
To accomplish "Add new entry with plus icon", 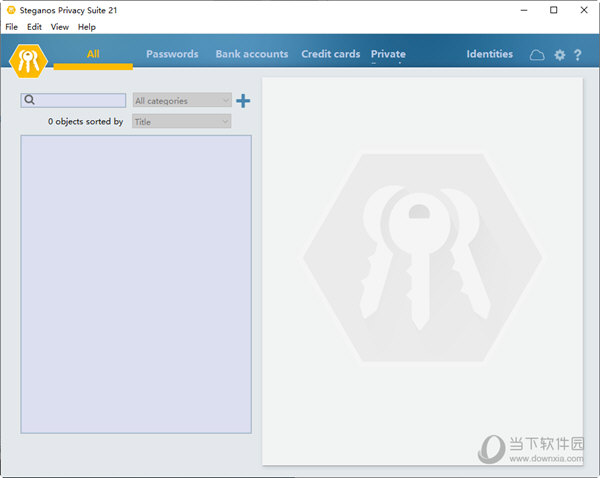I will click(243, 101).
